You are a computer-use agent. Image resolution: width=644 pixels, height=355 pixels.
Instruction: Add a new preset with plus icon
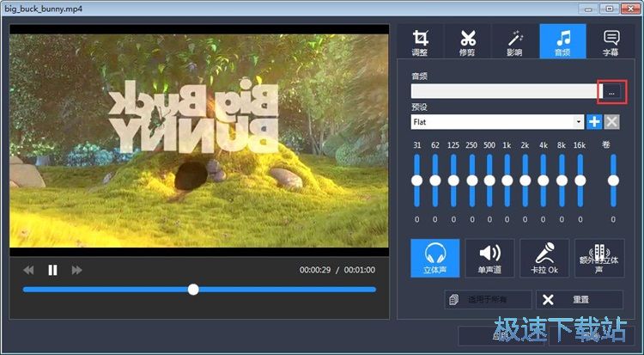594,122
